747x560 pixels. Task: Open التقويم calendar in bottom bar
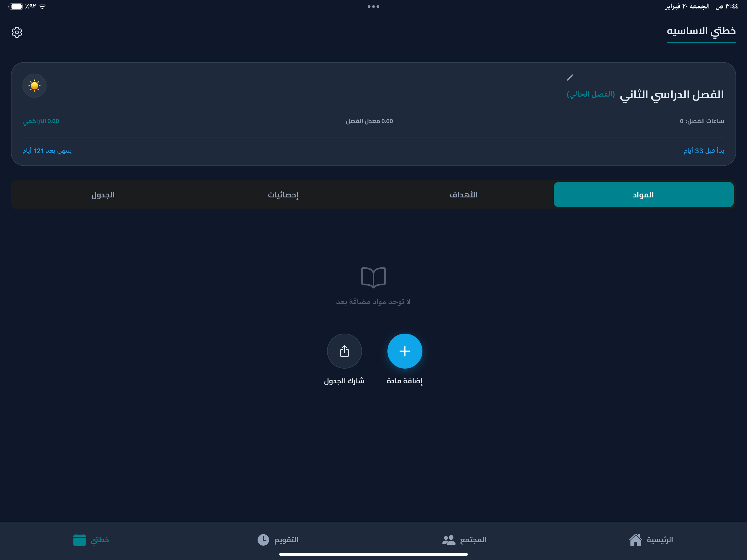tap(278, 540)
